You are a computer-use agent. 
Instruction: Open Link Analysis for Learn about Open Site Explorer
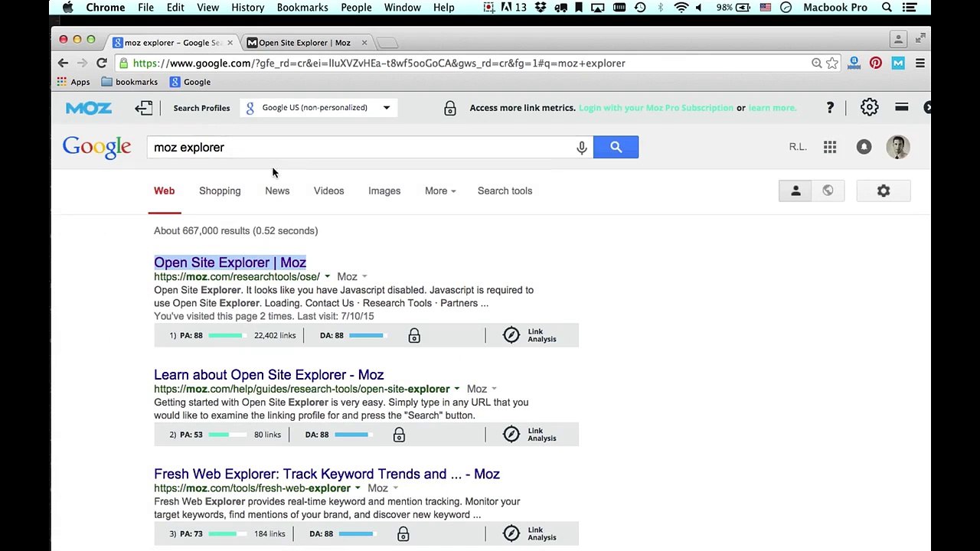[530, 435]
